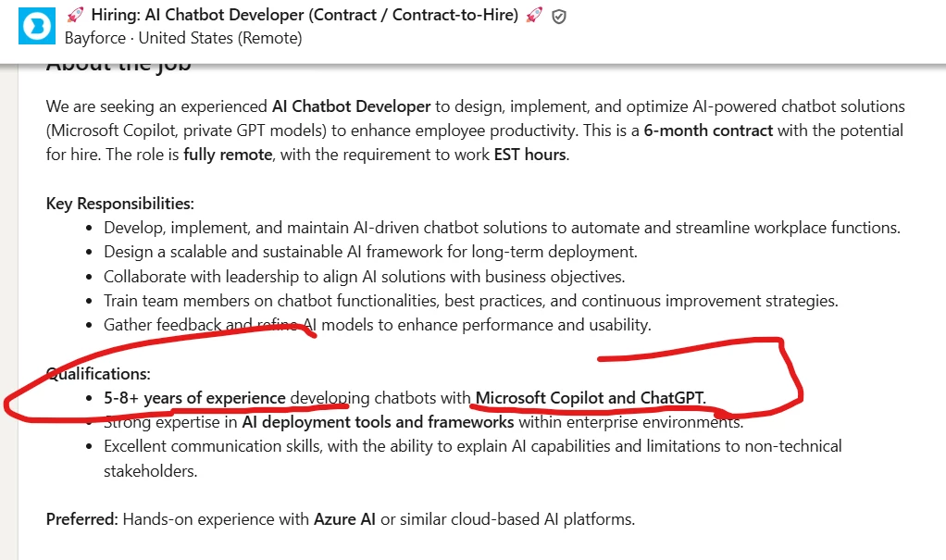Viewport: 946px width, 560px height.
Task: Click the Bayforce company logo
Action: (37, 26)
